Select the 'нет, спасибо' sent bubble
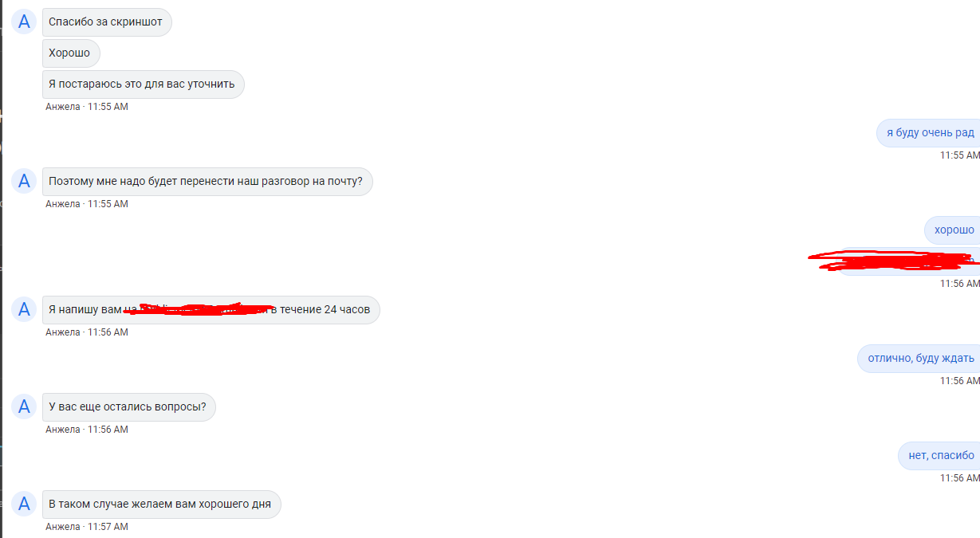980x538 pixels. pyautogui.click(x=939, y=455)
